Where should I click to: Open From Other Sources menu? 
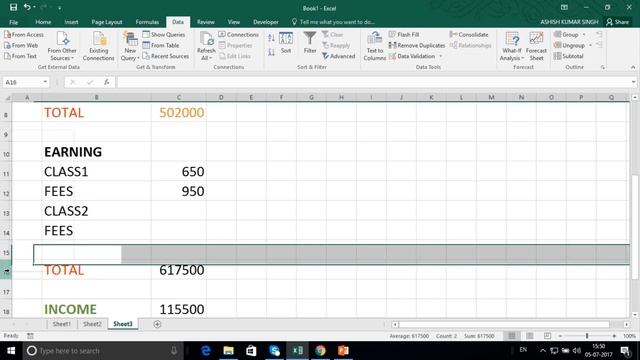(x=62, y=46)
